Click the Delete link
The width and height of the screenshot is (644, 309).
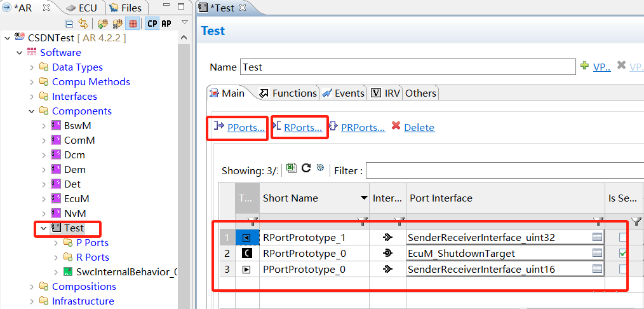419,128
